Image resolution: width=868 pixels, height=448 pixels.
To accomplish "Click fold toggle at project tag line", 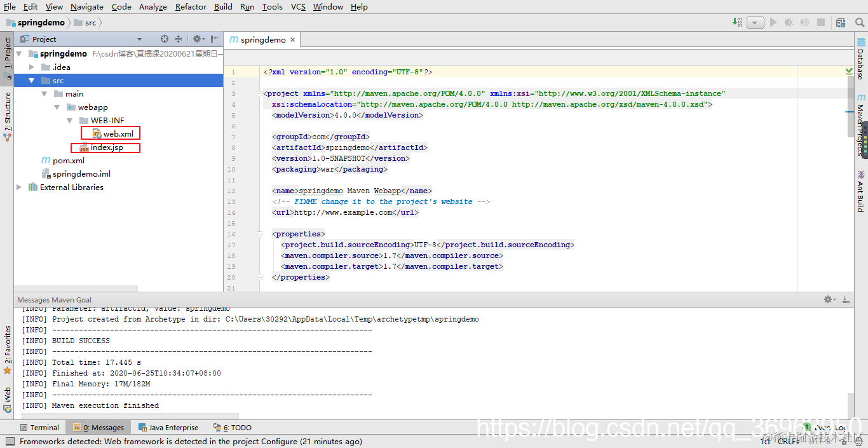I will coord(259,94).
